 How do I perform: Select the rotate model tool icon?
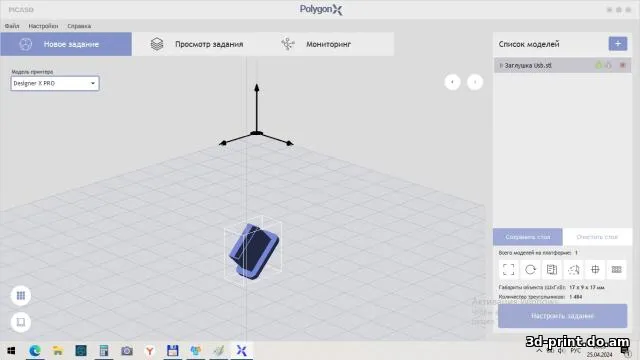click(x=530, y=269)
